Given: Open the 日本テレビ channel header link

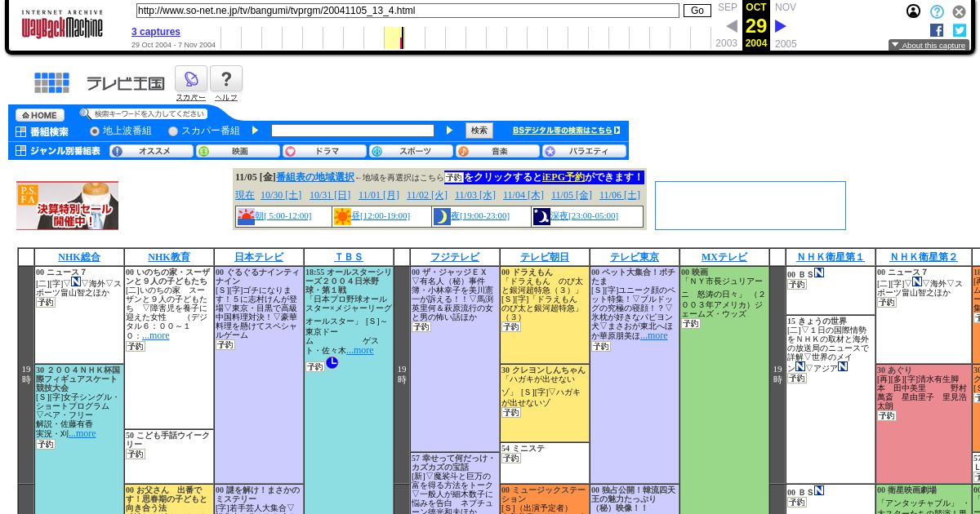Looking at the screenshot, I should (259, 257).
